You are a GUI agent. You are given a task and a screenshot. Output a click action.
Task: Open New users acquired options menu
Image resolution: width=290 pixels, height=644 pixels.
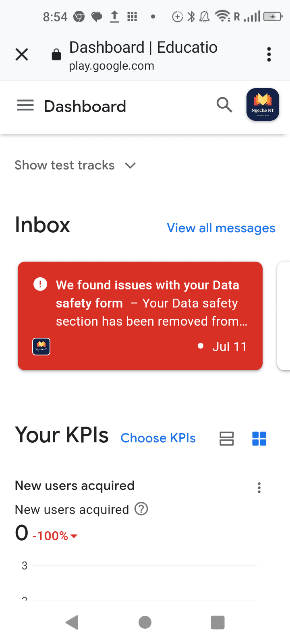pos(259,488)
